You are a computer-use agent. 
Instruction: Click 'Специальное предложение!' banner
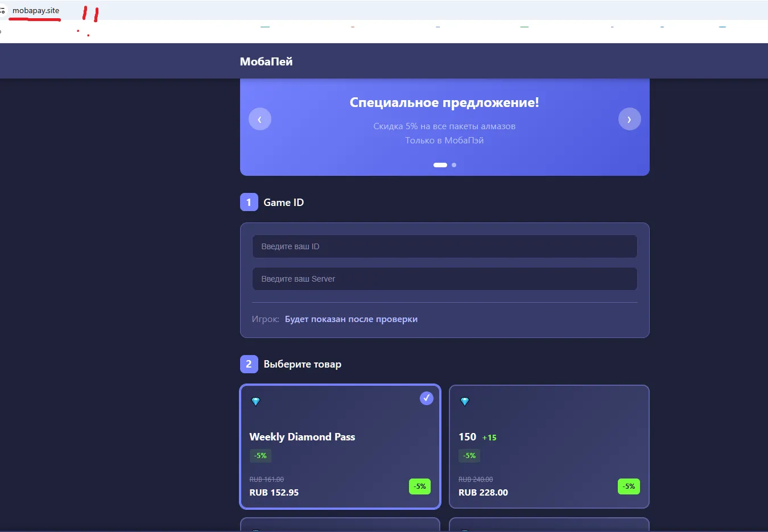pyautogui.click(x=444, y=102)
